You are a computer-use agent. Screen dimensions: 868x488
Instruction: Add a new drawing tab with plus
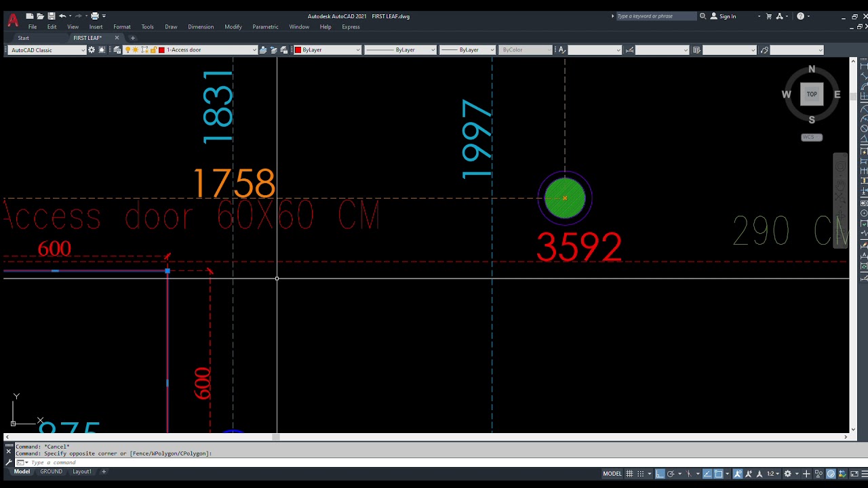pyautogui.click(x=133, y=38)
